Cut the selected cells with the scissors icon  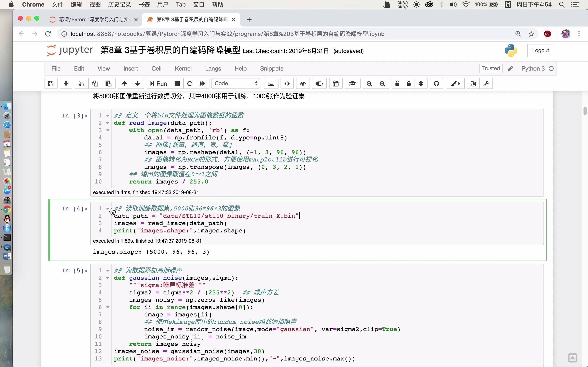click(x=81, y=84)
